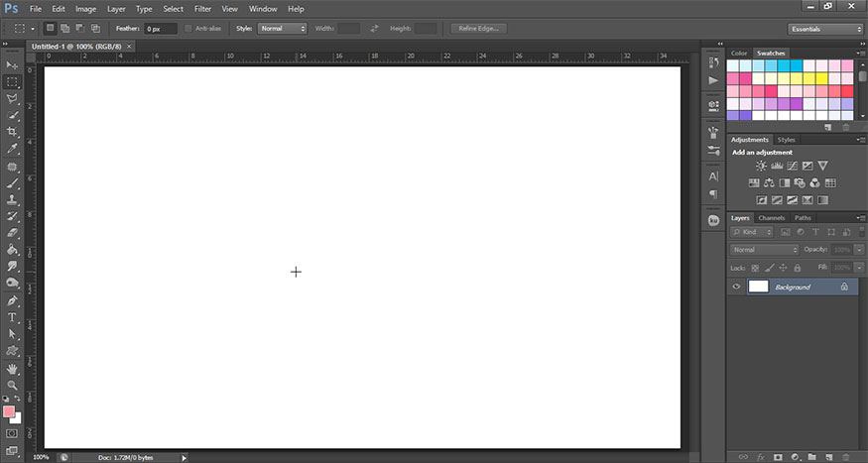This screenshot has height=463, width=868.
Task: Select the Eraser tool
Action: (x=12, y=233)
